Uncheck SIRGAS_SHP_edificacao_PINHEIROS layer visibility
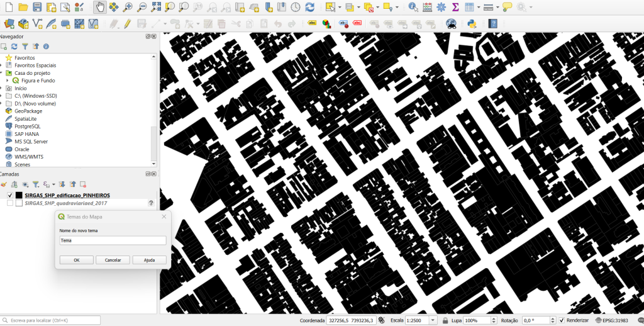644x326 pixels. (10, 195)
